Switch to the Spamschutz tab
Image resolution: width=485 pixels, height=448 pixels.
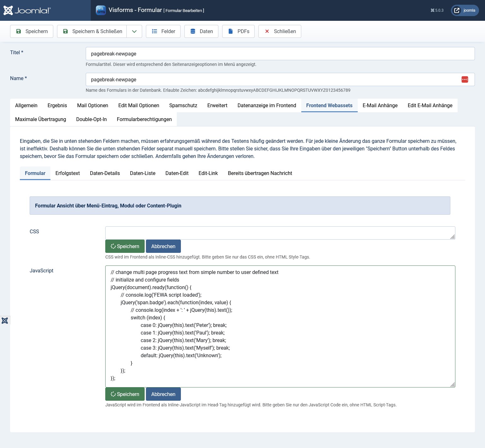pos(183,106)
